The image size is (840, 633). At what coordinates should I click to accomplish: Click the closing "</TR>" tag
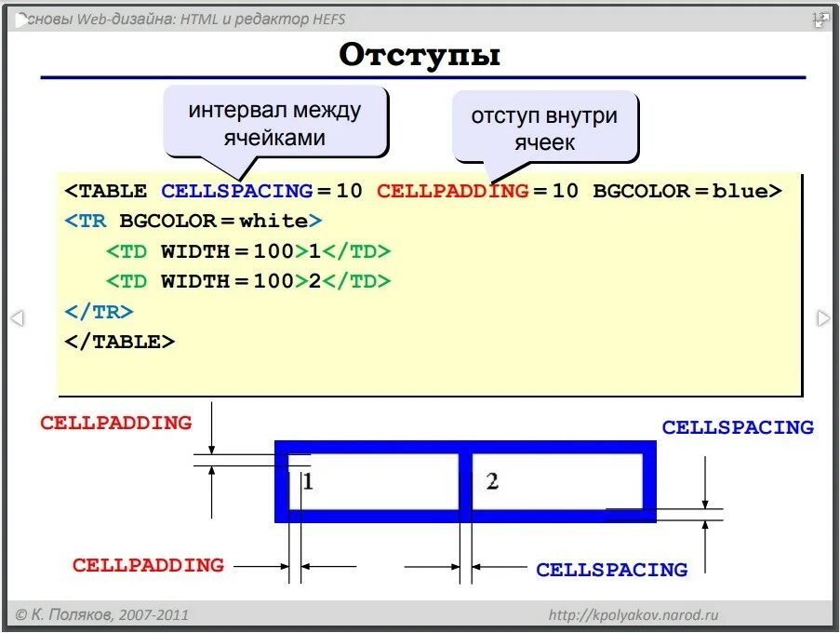click(99, 312)
